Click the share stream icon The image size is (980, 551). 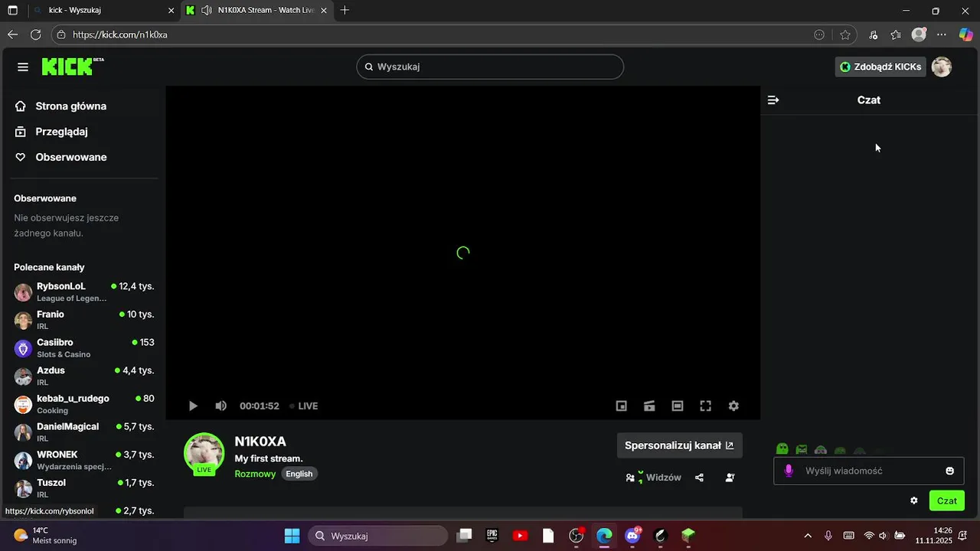click(x=699, y=478)
